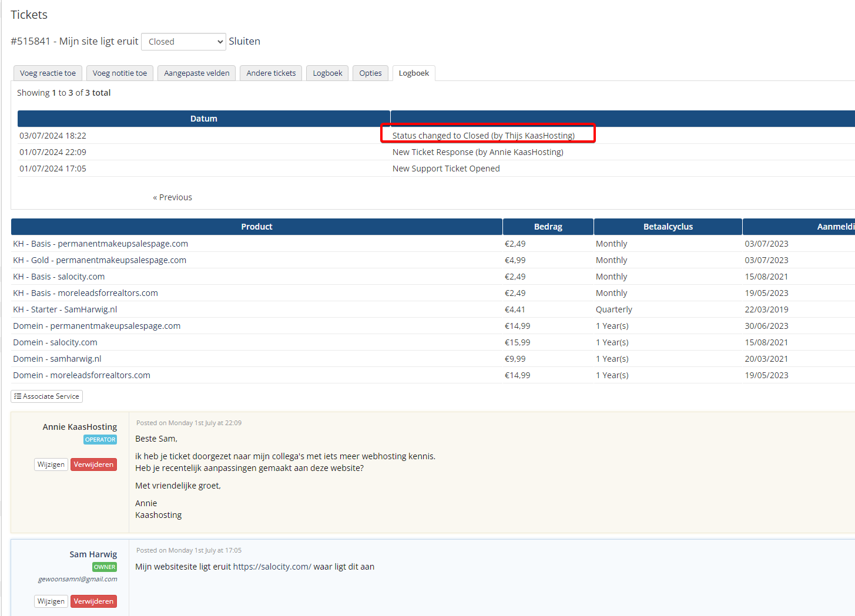Select the active Logboek tab on the right
855x616 pixels.
(414, 73)
